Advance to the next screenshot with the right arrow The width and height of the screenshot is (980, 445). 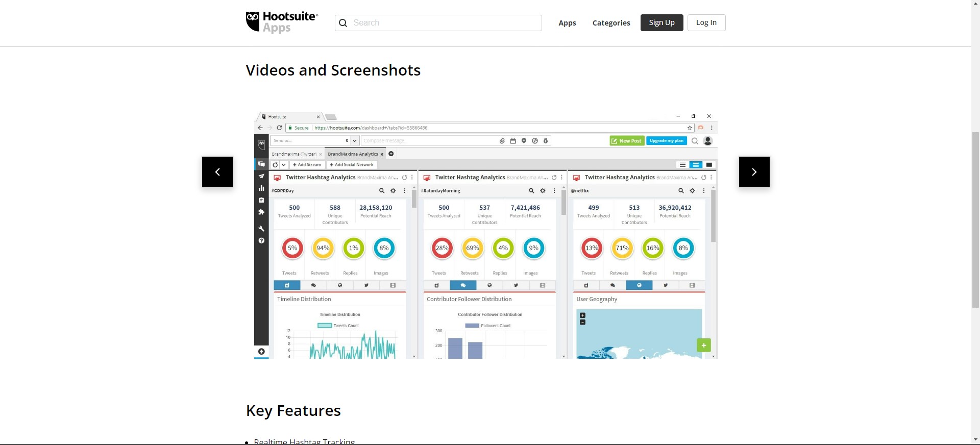tap(754, 172)
